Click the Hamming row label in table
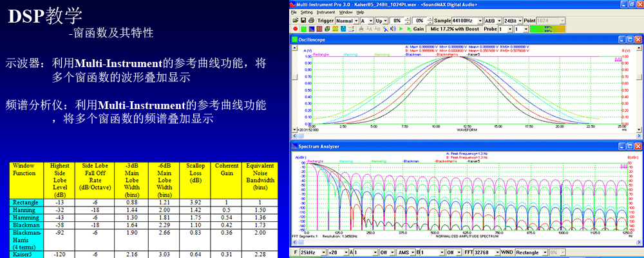644x258 pixels. click(x=26, y=218)
